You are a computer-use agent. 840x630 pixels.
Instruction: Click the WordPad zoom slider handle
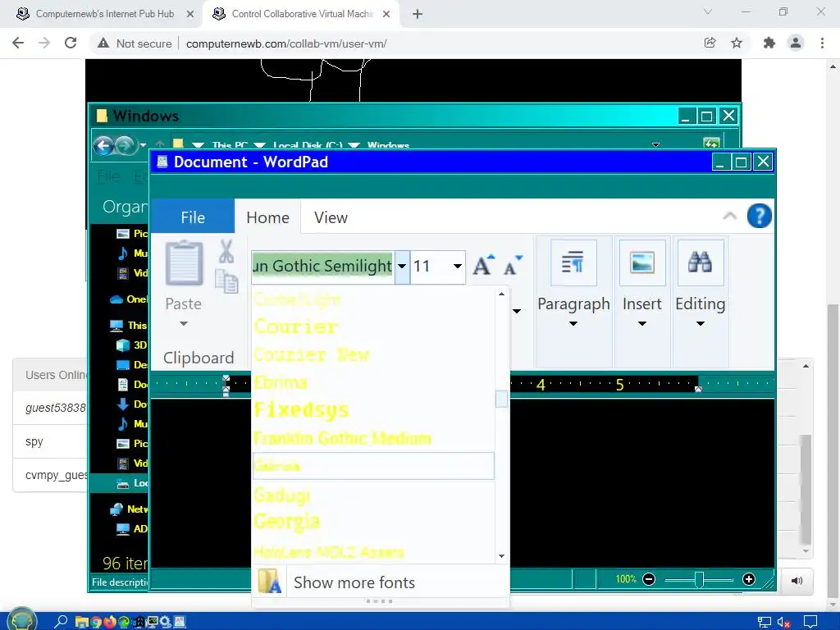pyautogui.click(x=699, y=579)
